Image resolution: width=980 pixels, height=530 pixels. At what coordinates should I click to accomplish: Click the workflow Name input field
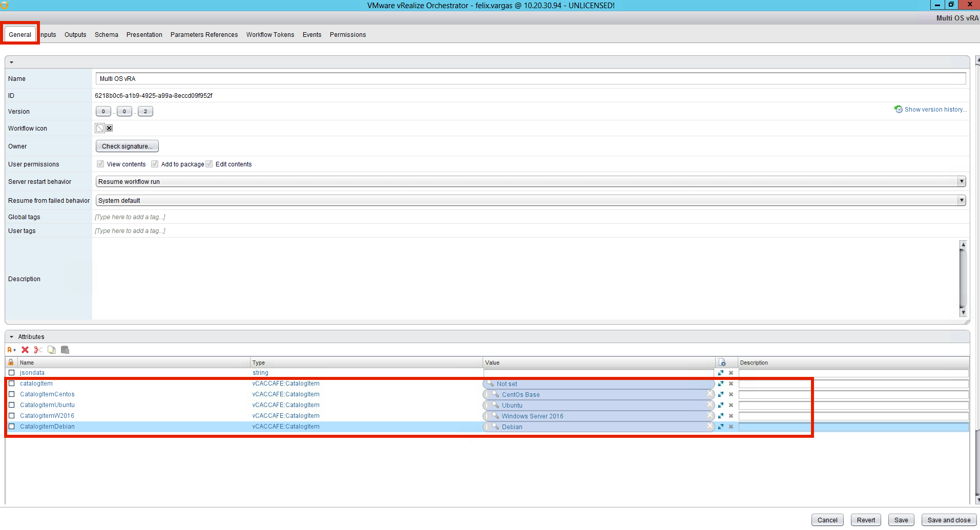[531, 78]
